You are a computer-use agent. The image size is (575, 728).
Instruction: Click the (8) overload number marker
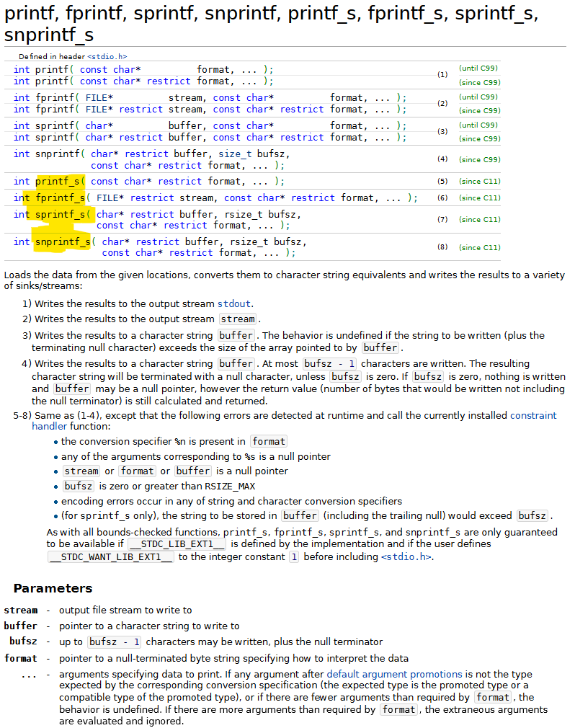tap(442, 247)
